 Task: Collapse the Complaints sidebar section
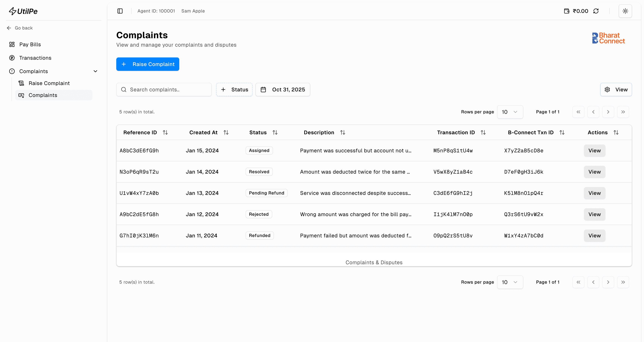click(95, 71)
